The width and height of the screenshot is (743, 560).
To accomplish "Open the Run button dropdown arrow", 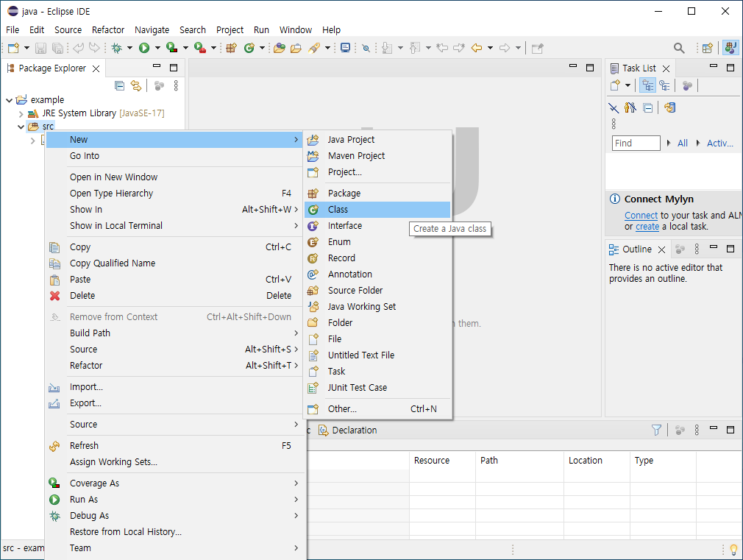I will 157,48.
